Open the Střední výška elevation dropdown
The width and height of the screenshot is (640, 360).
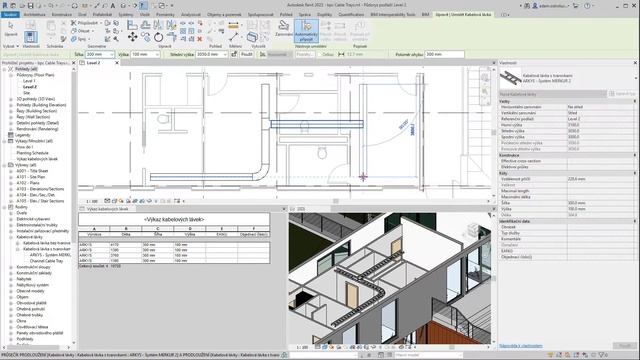(x=224, y=54)
